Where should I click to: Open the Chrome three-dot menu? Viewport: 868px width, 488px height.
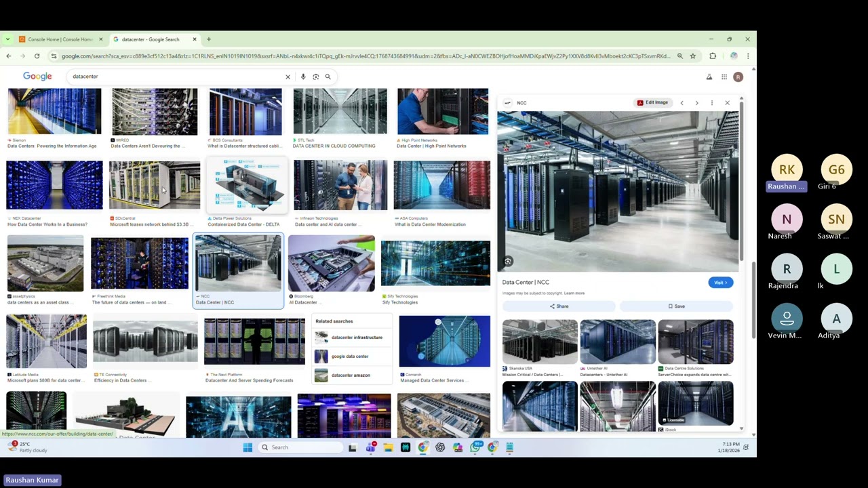[747, 56]
